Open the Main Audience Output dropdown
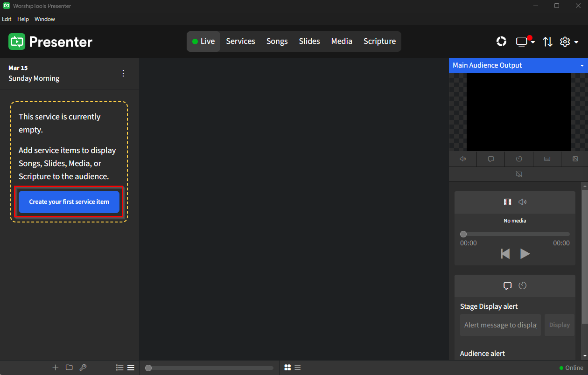Screen dimensions: 588x375 (582, 65)
